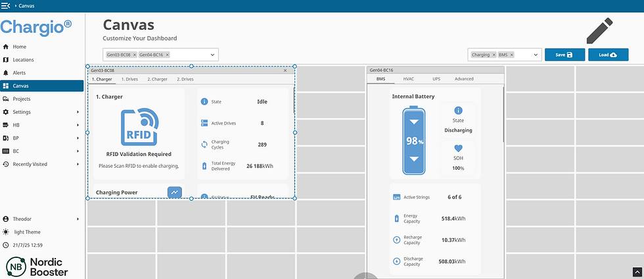Switch to the BMS tab
644x279 pixels.
click(x=380, y=78)
